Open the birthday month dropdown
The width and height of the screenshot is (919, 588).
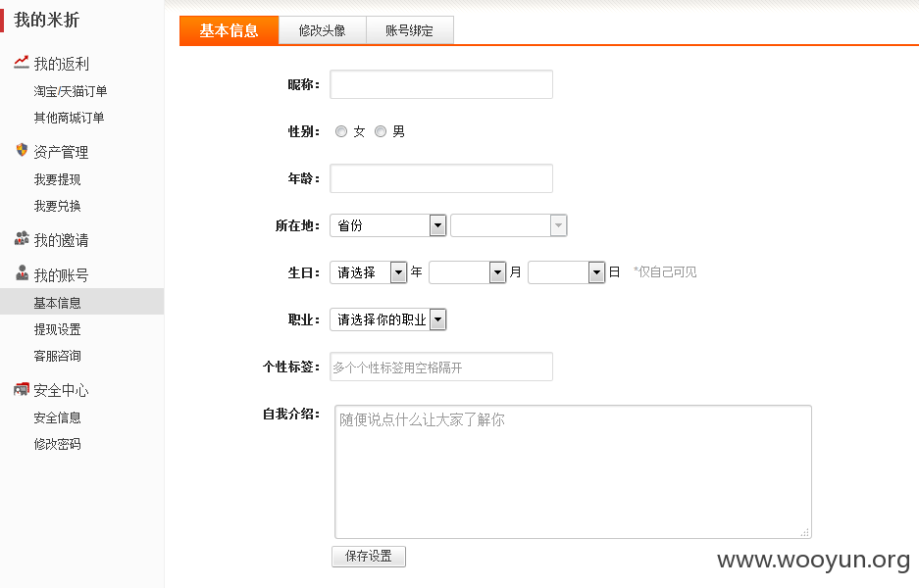pos(467,272)
